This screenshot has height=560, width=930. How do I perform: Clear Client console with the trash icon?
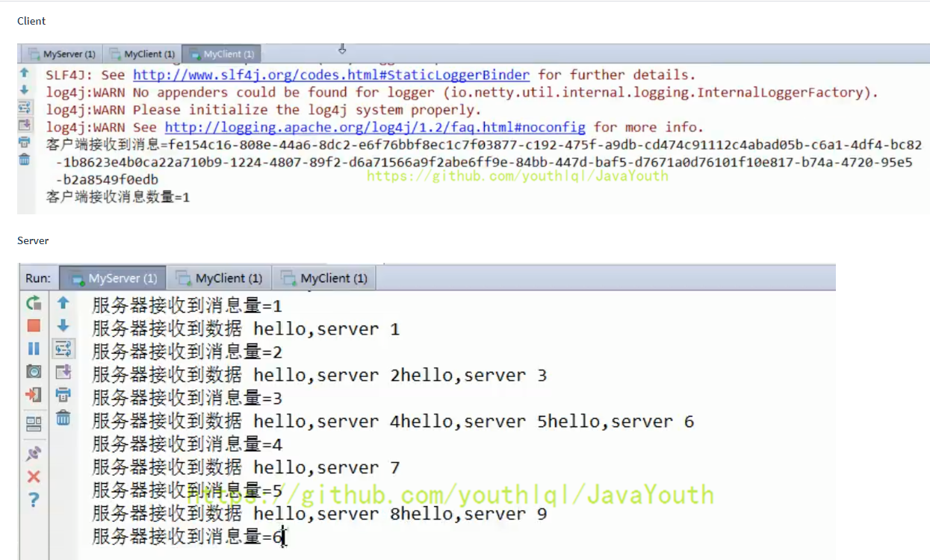[x=24, y=159]
